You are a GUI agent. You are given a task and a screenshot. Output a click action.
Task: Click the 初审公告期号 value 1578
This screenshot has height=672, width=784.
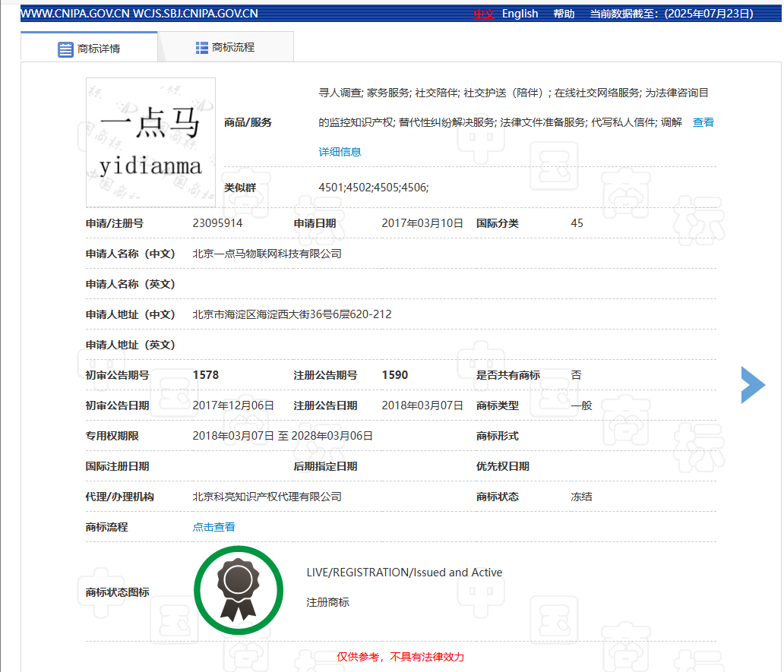click(x=206, y=375)
